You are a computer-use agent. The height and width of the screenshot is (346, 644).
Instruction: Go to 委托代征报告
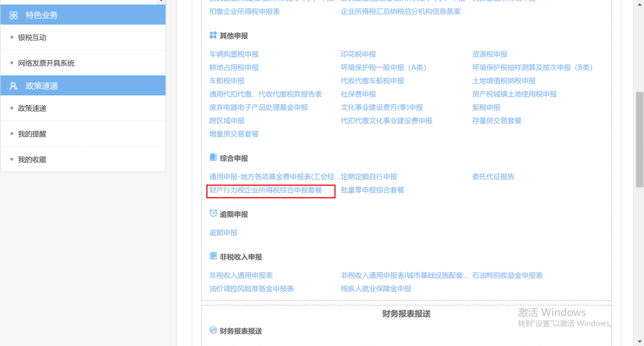(x=493, y=177)
